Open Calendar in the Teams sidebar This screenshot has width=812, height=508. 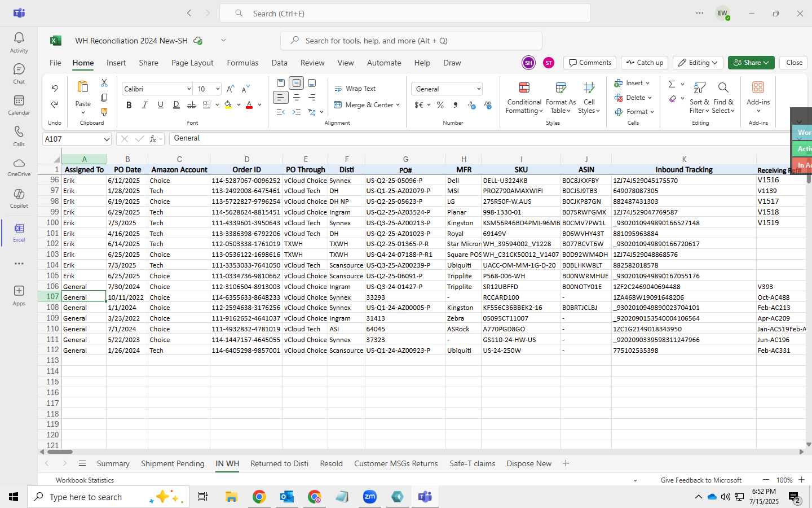(19, 104)
